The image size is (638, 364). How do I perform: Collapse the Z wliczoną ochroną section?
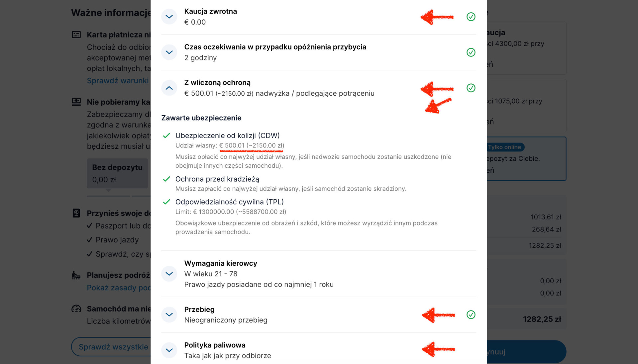169,88
